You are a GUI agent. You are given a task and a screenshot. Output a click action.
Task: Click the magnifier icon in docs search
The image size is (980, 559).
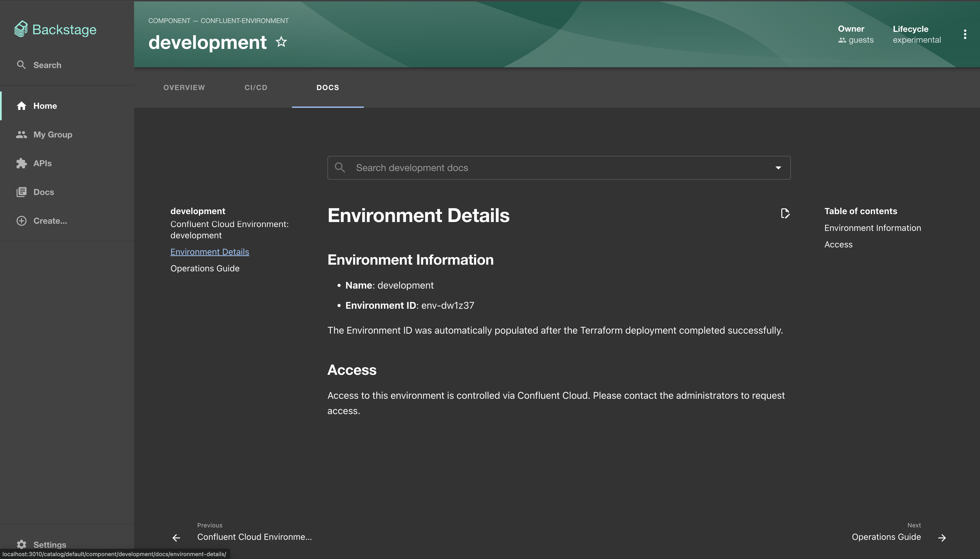pos(340,167)
